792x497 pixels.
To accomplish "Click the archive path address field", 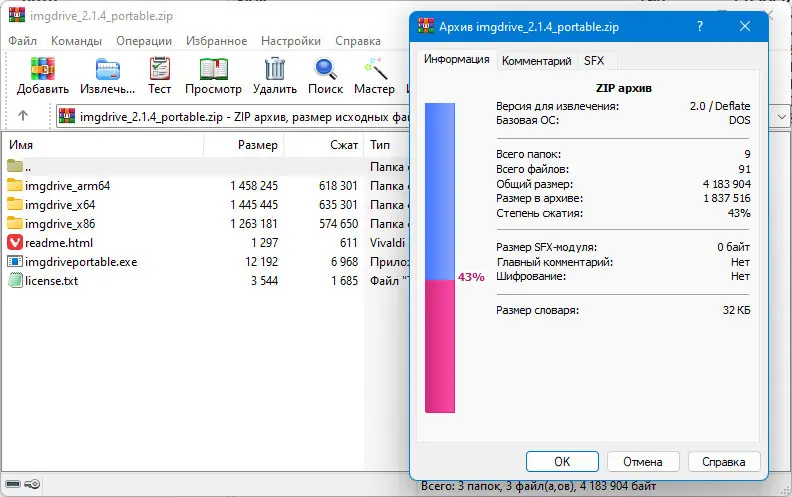I will coord(233,117).
